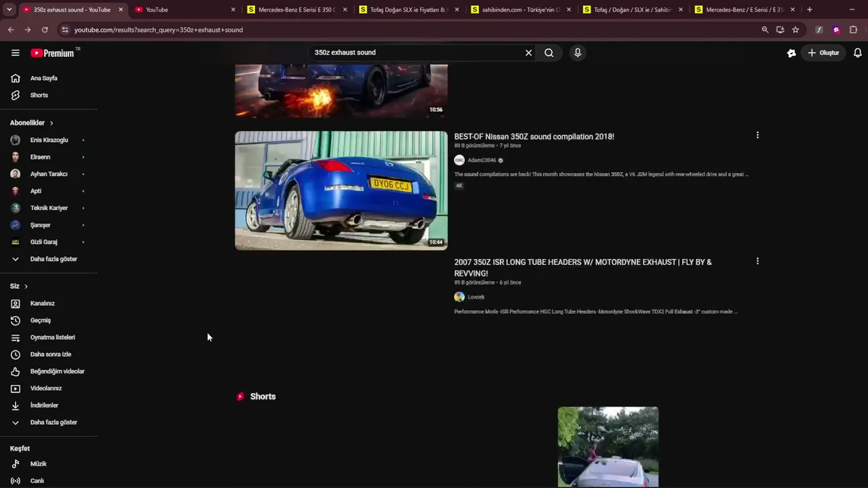The width and height of the screenshot is (868, 488).
Task: Switch to Tofaş Doğan SLX ie Fiyatları tab
Action: [x=409, y=9]
